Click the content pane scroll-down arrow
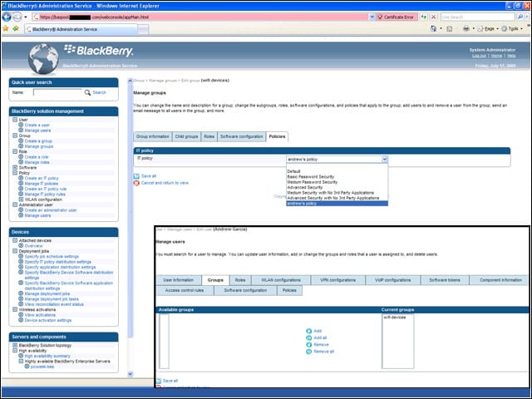 130,374
